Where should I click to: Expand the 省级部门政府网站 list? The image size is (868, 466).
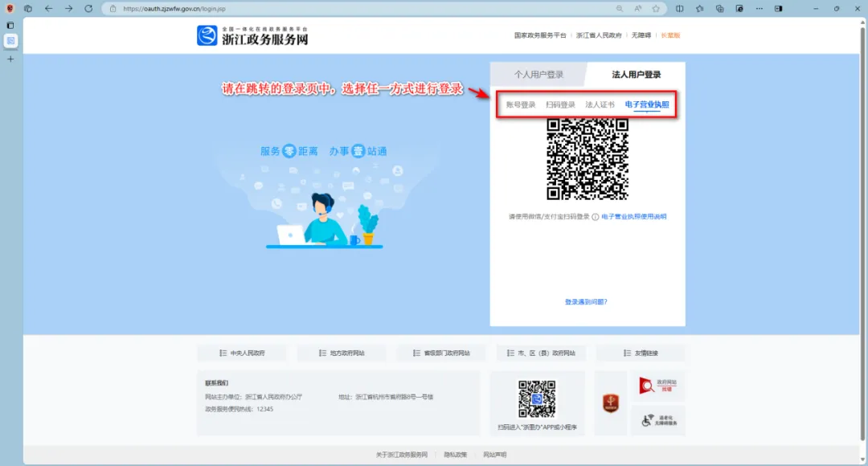[441, 353]
